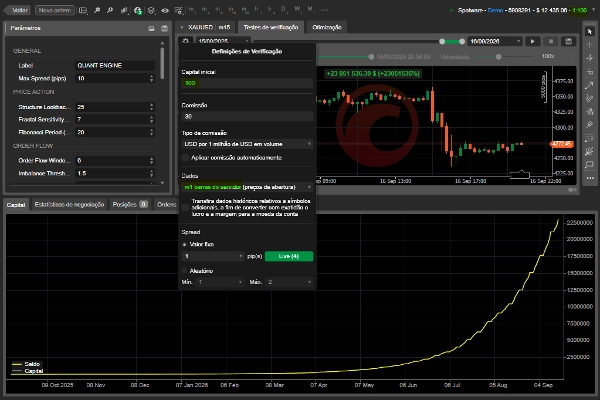Select the pattern dots tool
The image size is (600, 400).
click(590, 138)
